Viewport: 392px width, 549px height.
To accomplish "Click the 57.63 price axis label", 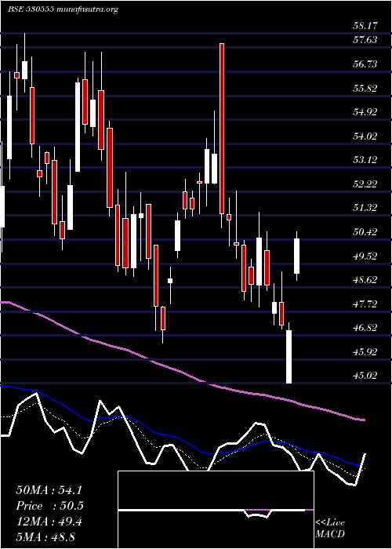I will pos(365,40).
